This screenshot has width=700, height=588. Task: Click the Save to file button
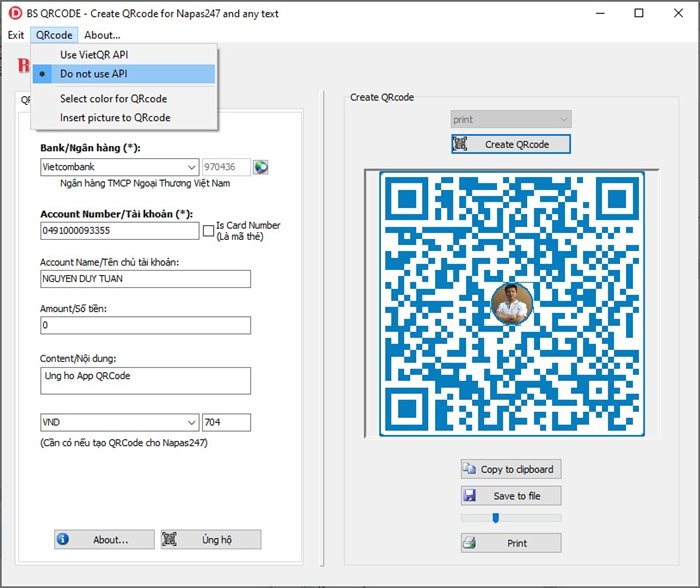511,496
